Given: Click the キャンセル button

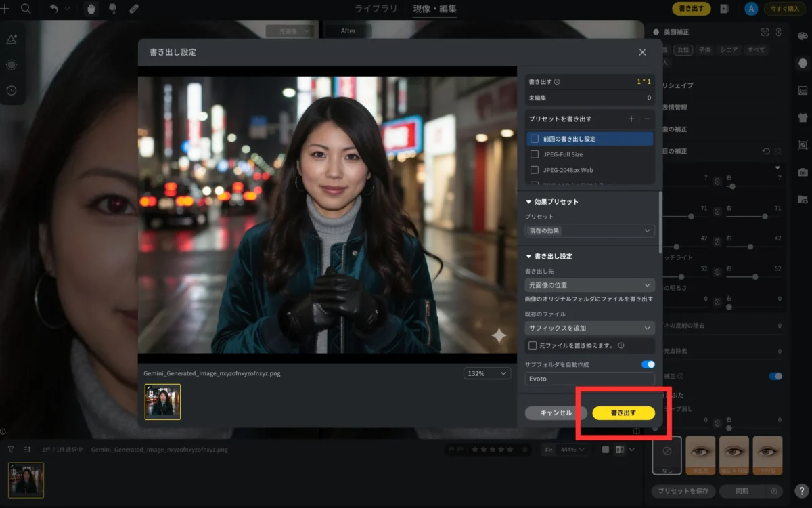Looking at the screenshot, I should (x=556, y=412).
